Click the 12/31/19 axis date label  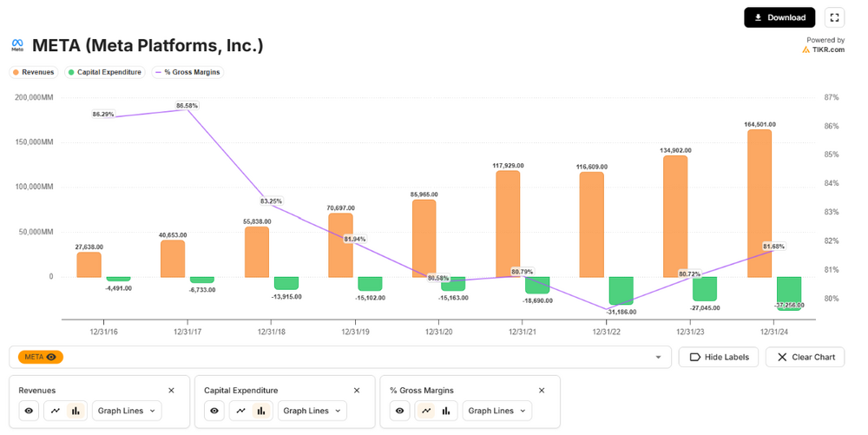[355, 332]
